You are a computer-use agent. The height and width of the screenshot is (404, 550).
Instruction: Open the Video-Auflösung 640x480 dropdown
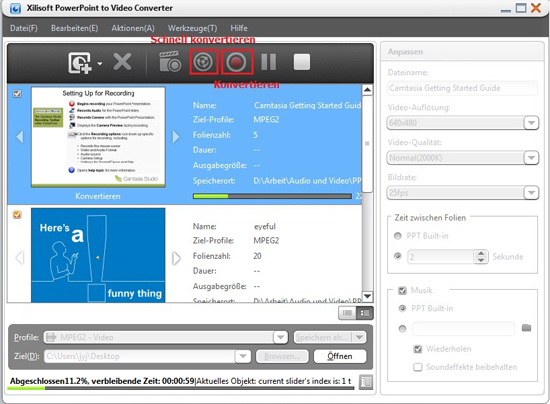pyautogui.click(x=463, y=123)
